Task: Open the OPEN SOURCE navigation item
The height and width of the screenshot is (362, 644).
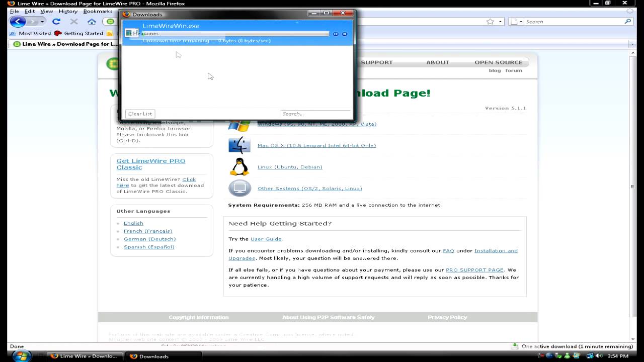Action: coord(499,62)
